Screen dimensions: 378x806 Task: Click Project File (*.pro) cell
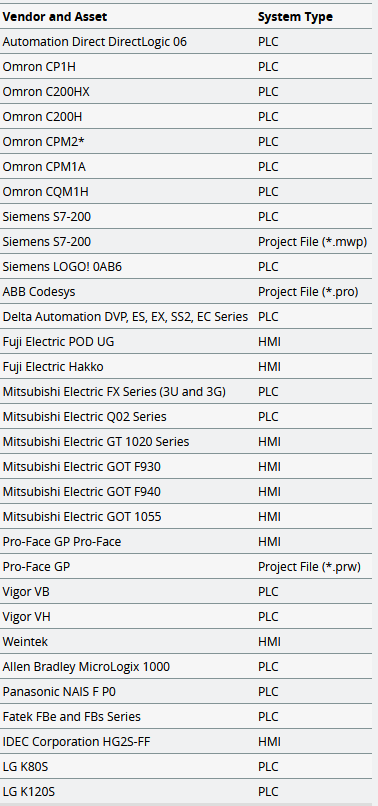(308, 291)
